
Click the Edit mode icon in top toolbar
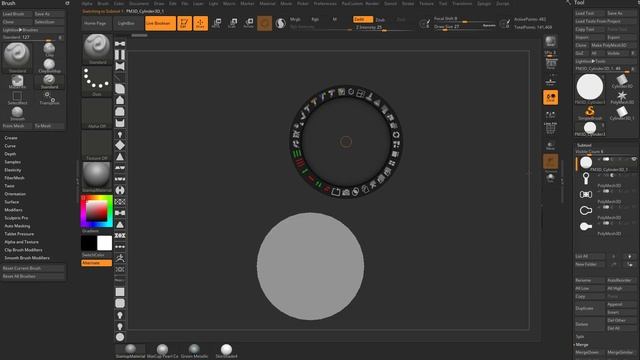pyautogui.click(x=184, y=23)
